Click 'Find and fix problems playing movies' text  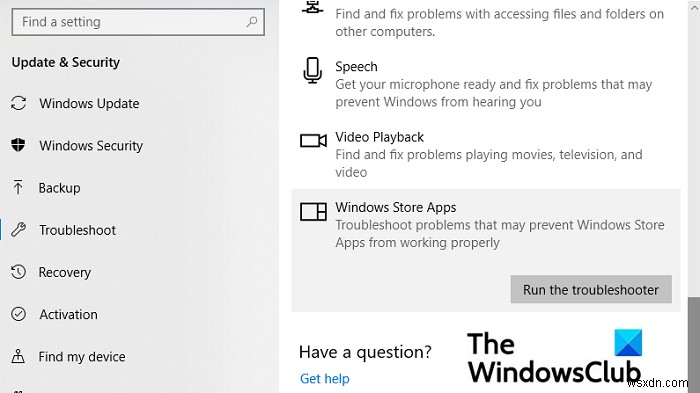[x=489, y=163]
